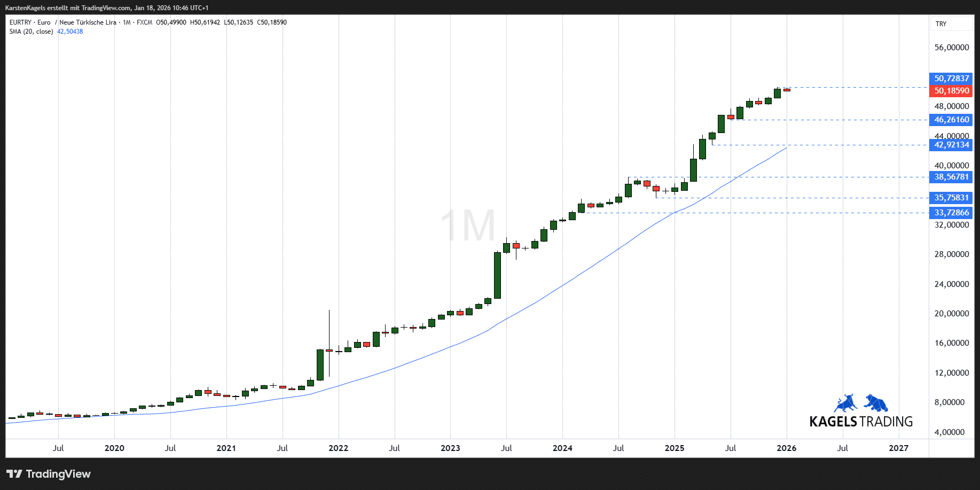Image resolution: width=980 pixels, height=490 pixels.
Task: Click the 56,00000 price axis label
Action: pos(951,48)
